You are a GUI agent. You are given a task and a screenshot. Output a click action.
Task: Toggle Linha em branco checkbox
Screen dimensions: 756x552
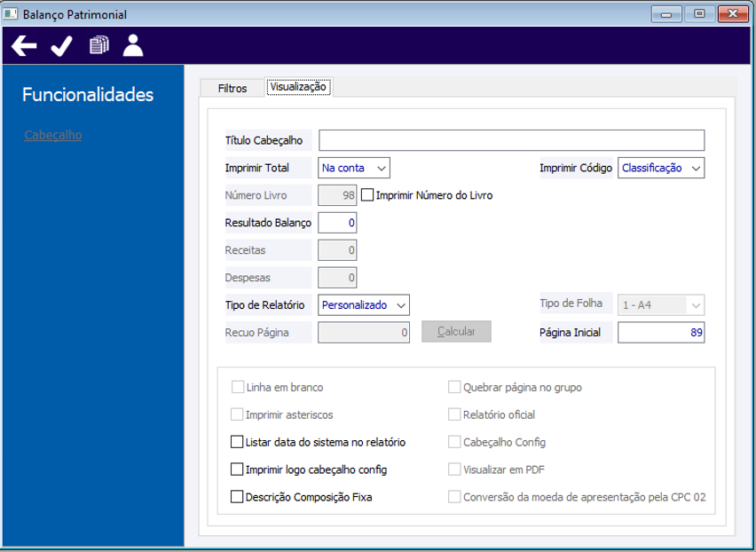pos(238,387)
